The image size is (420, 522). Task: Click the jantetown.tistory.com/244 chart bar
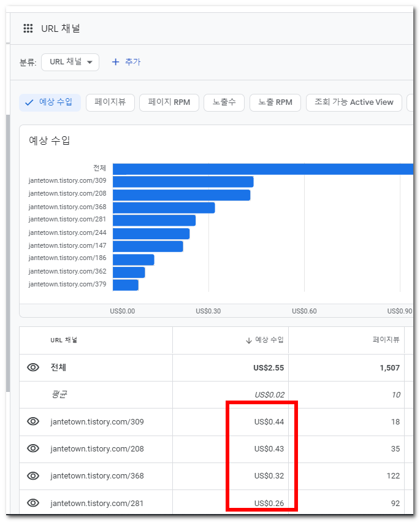(151, 234)
